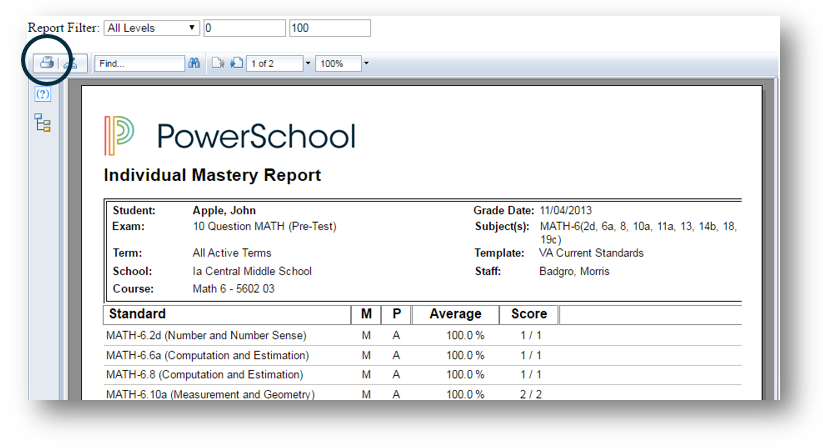
Task: Click row MATH-6.8 (Computation and Estimation)
Action: 423,375
